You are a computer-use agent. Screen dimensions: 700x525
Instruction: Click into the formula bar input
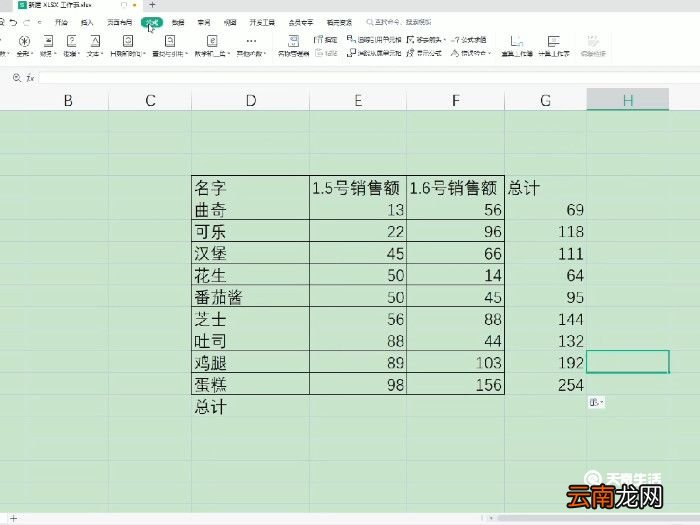point(368,78)
